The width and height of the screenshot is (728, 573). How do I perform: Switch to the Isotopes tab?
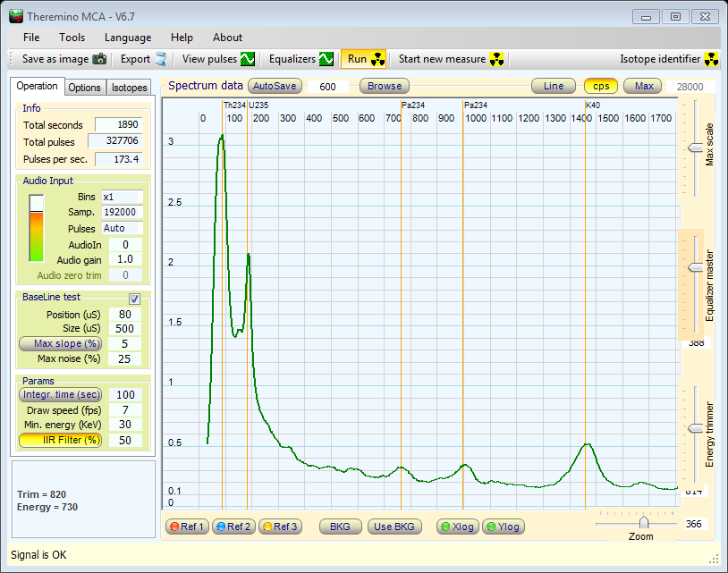(x=129, y=88)
